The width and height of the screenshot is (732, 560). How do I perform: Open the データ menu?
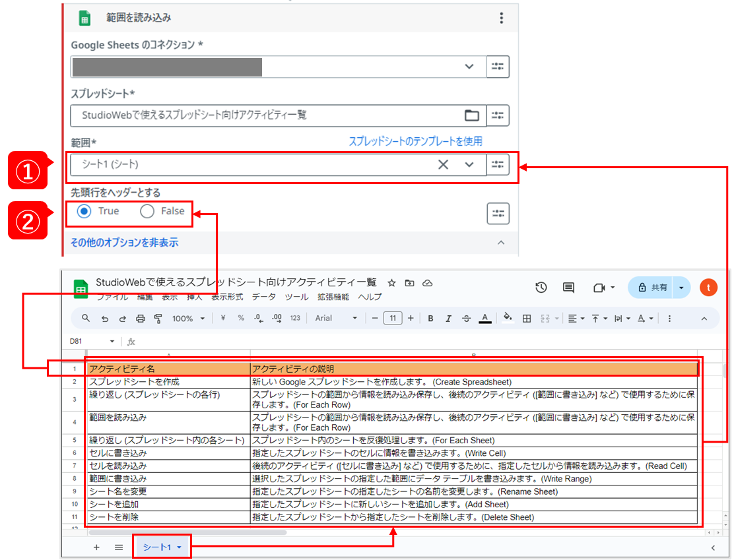click(x=264, y=297)
